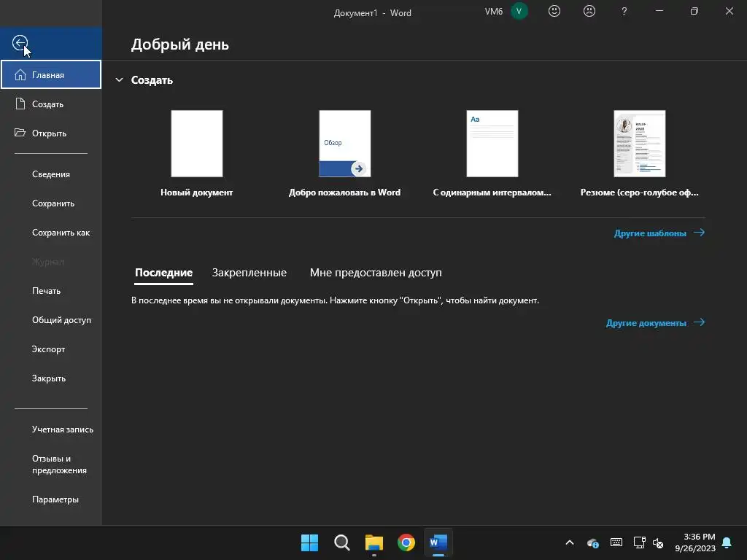The image size is (747, 560).
Task: Switch to the Закрепленные tab
Action: 249,273
